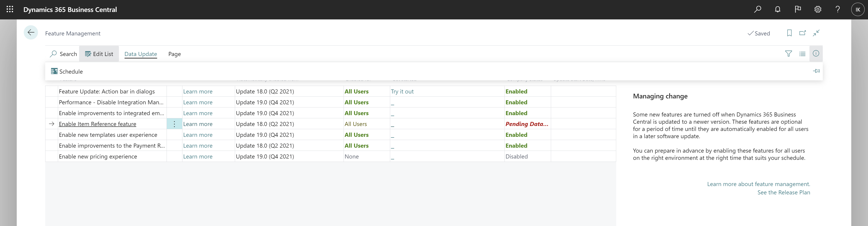
Task: Switch view using the list icon
Action: (x=803, y=54)
